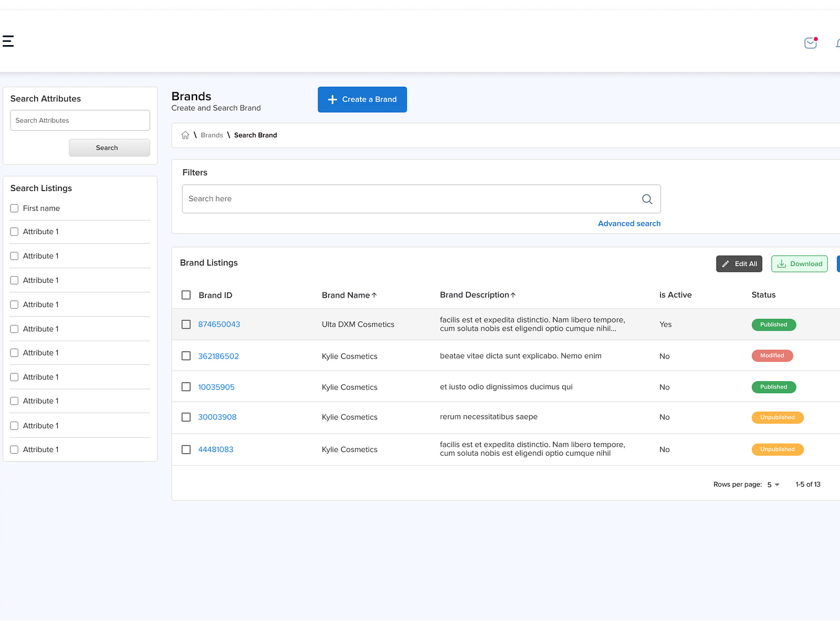The height and width of the screenshot is (630, 840).
Task: Click Create a Brand button
Action: [x=362, y=100]
